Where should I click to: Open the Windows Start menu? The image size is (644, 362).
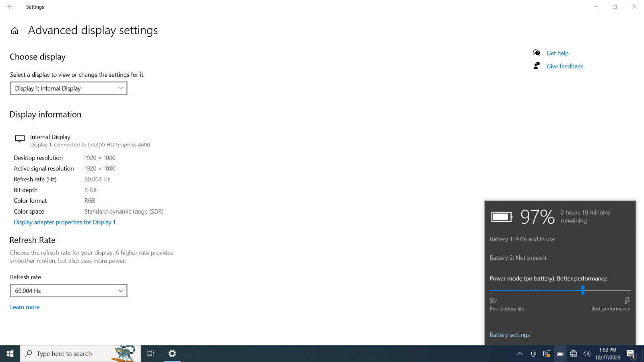click(x=10, y=354)
